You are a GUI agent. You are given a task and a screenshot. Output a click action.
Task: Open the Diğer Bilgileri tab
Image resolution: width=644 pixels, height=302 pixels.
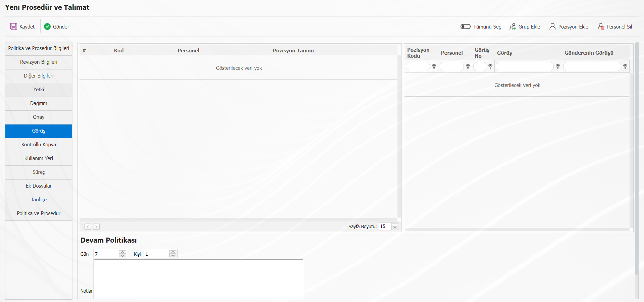tap(39, 76)
